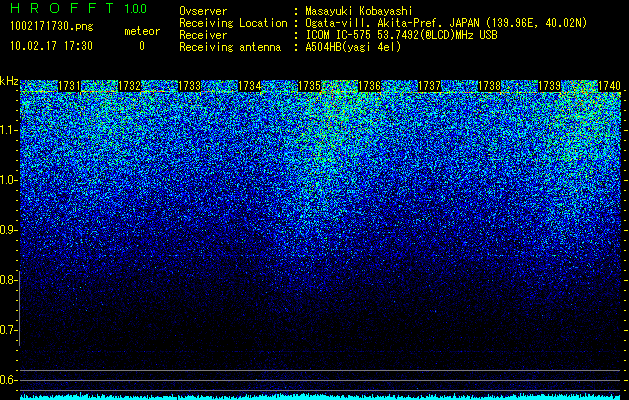
Task: Click the date 10.02.17 17:30
Action: [x=51, y=46]
